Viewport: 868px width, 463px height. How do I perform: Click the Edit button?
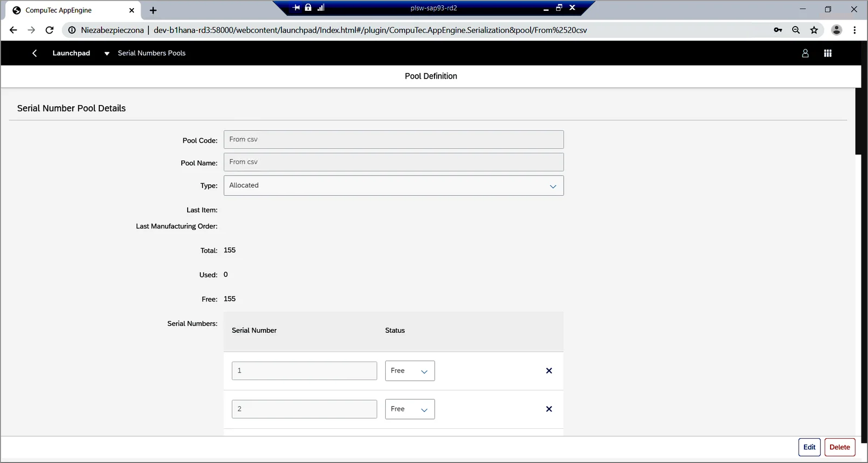(809, 447)
